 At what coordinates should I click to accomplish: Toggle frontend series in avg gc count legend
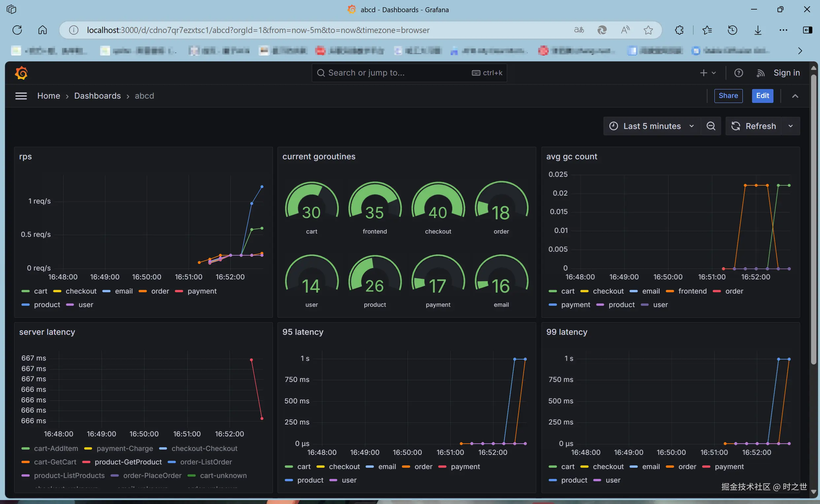pos(692,291)
